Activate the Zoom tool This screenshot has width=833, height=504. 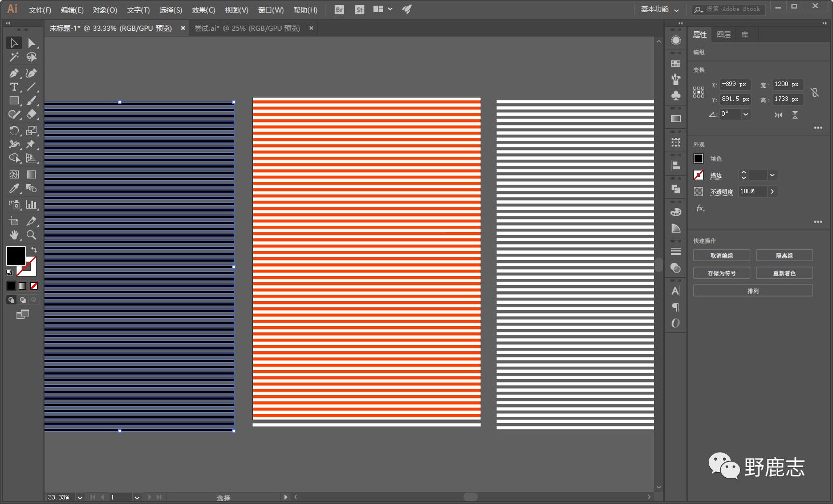pos(31,234)
